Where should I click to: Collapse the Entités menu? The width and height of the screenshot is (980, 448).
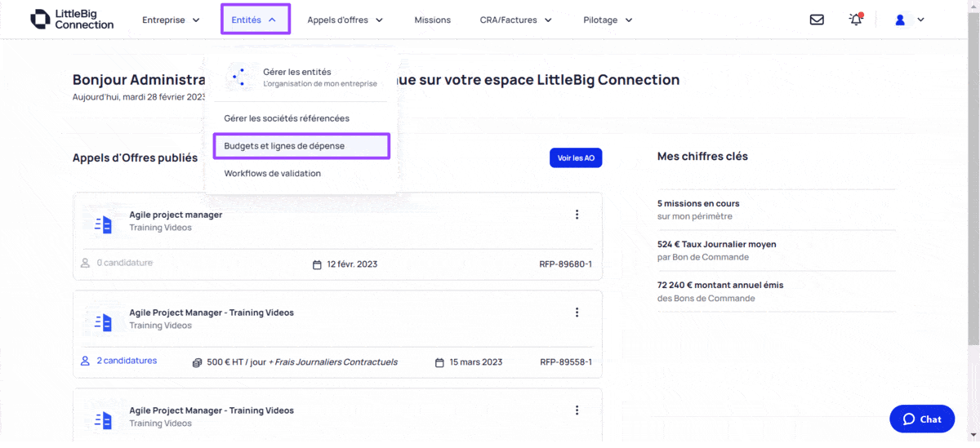[256, 20]
